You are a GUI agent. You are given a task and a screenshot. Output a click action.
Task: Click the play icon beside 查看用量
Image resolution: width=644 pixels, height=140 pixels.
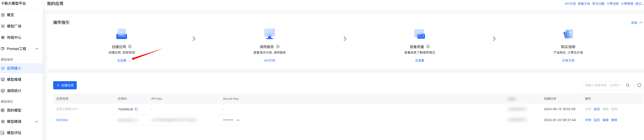point(428,47)
